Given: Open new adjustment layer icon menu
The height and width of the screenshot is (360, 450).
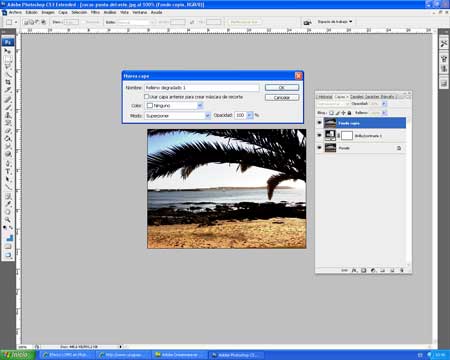Looking at the screenshot, I should 373,270.
